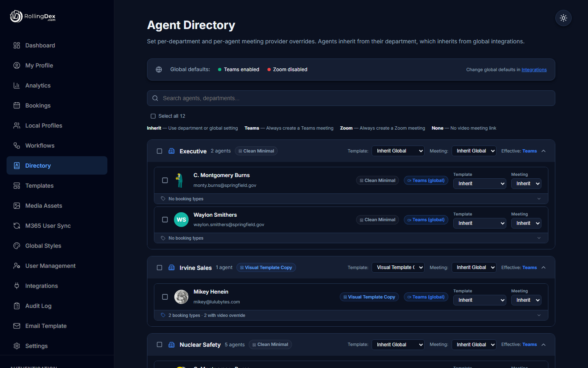Open the Templates sidebar item
This screenshot has height=368, width=588.
pos(57,186)
